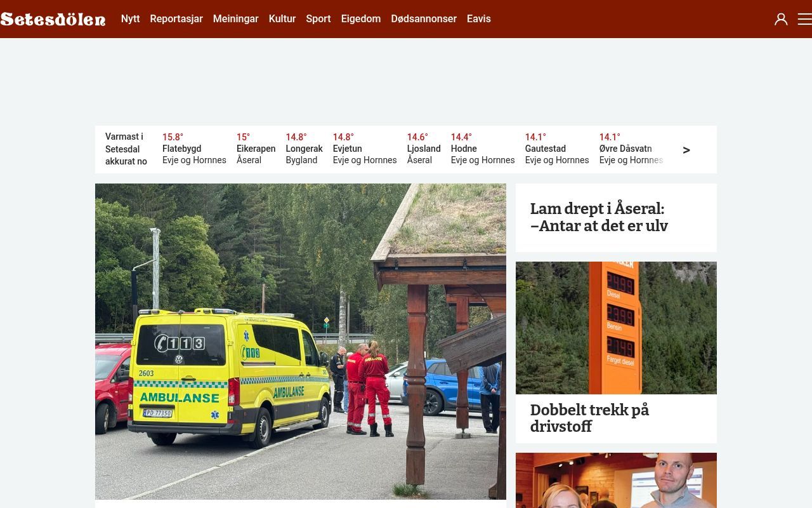
Task: Open the article photo of two people
Action: coord(616,480)
